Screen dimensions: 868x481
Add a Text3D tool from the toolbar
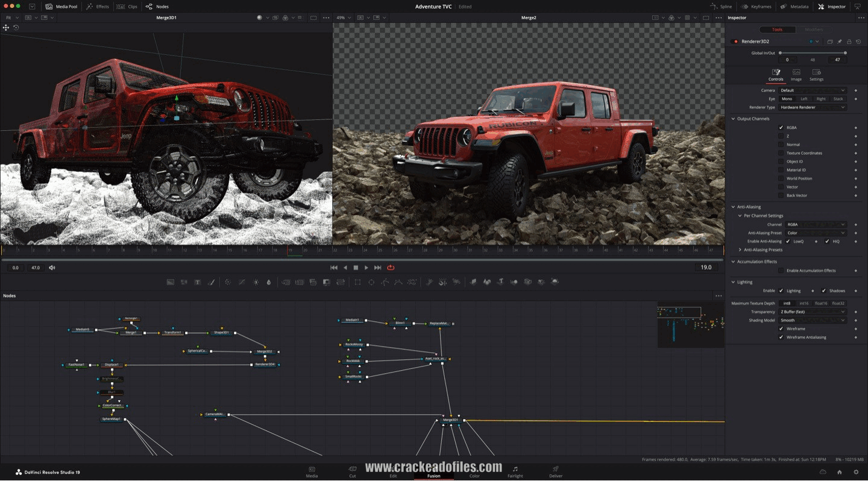click(500, 282)
